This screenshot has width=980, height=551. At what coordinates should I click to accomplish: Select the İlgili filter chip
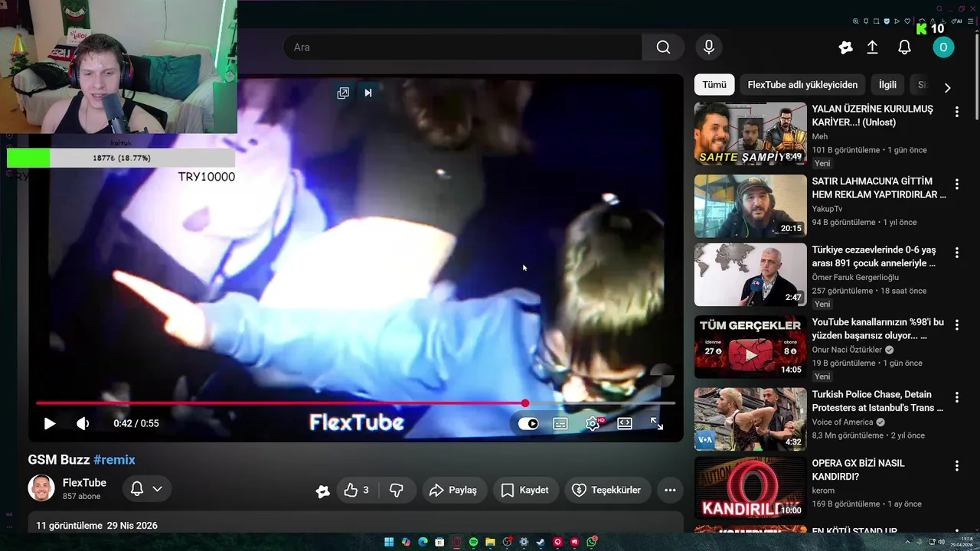pos(887,85)
